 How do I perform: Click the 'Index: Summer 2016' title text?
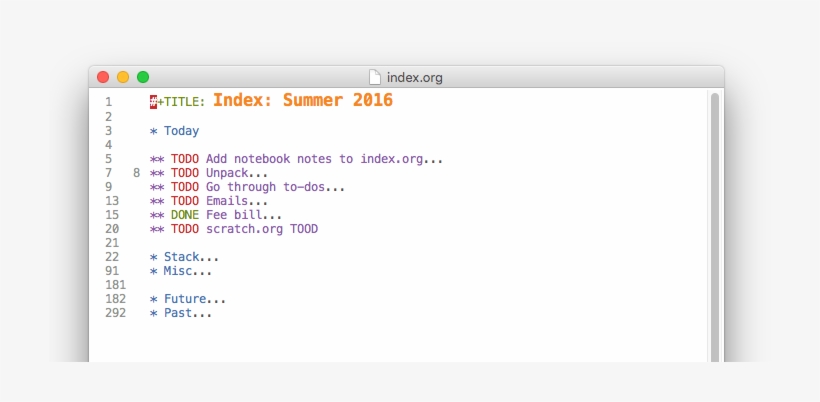(303, 100)
